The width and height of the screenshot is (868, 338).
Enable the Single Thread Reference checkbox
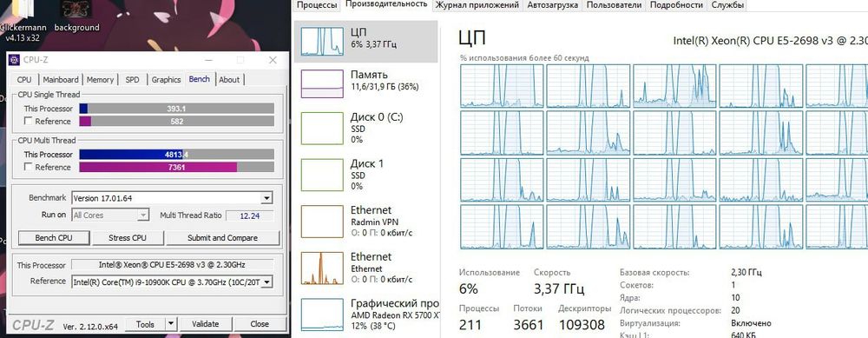29,122
